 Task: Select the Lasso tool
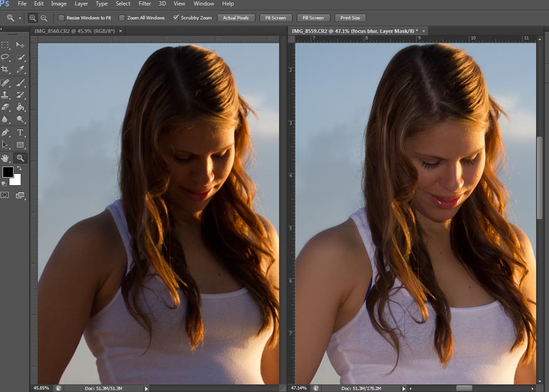(x=6, y=57)
